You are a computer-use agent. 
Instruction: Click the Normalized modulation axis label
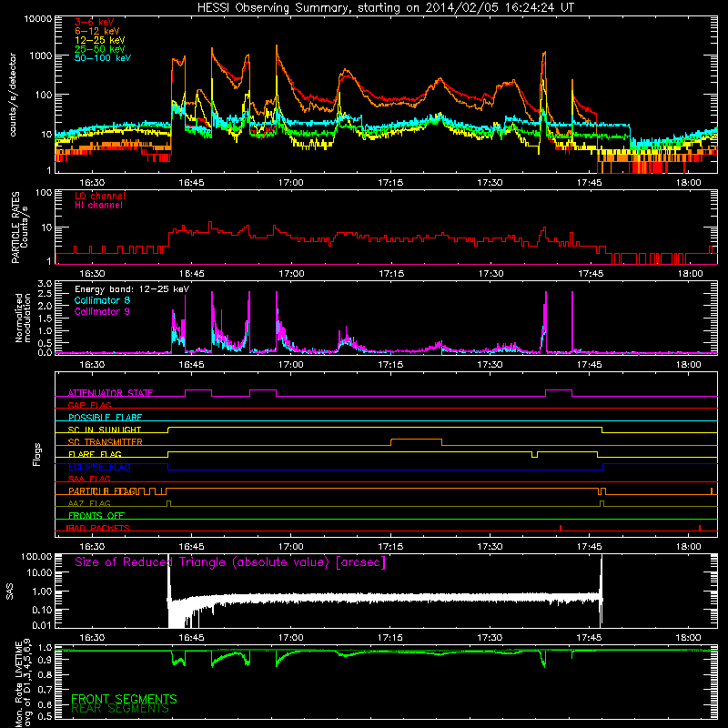(x=23, y=318)
